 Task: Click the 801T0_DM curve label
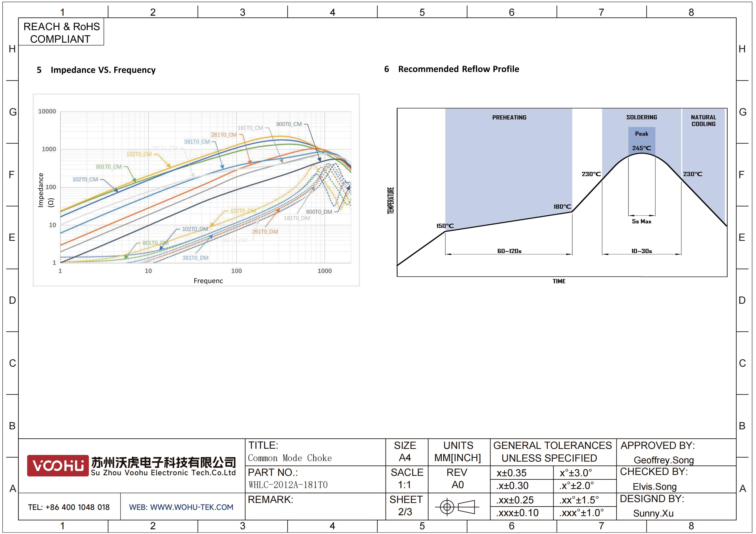(155, 243)
